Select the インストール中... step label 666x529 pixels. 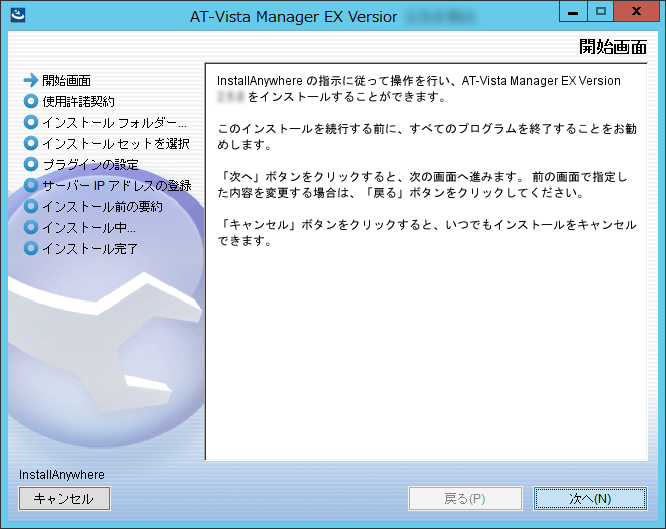tap(89, 227)
